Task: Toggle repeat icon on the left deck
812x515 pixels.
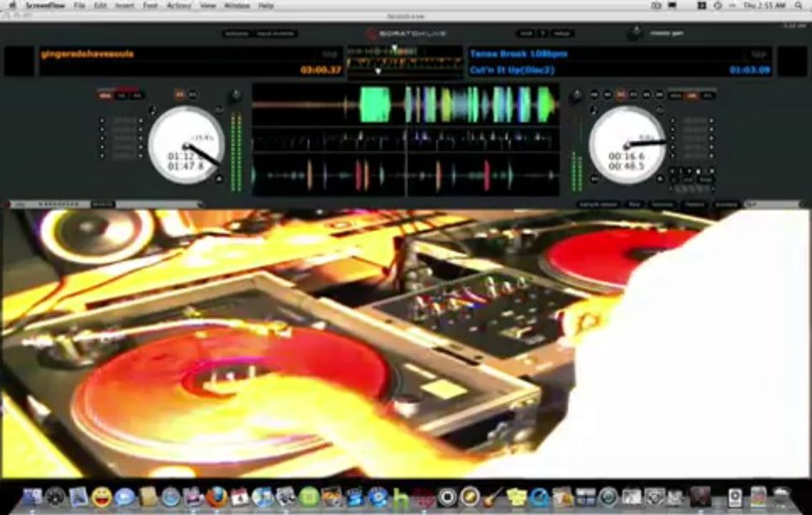Action: pyautogui.click(x=218, y=109)
